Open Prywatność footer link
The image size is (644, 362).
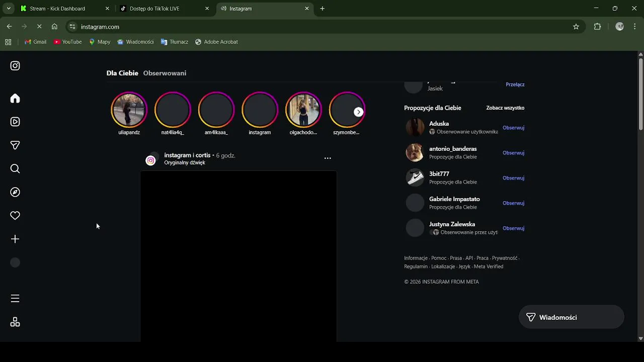coord(505,258)
